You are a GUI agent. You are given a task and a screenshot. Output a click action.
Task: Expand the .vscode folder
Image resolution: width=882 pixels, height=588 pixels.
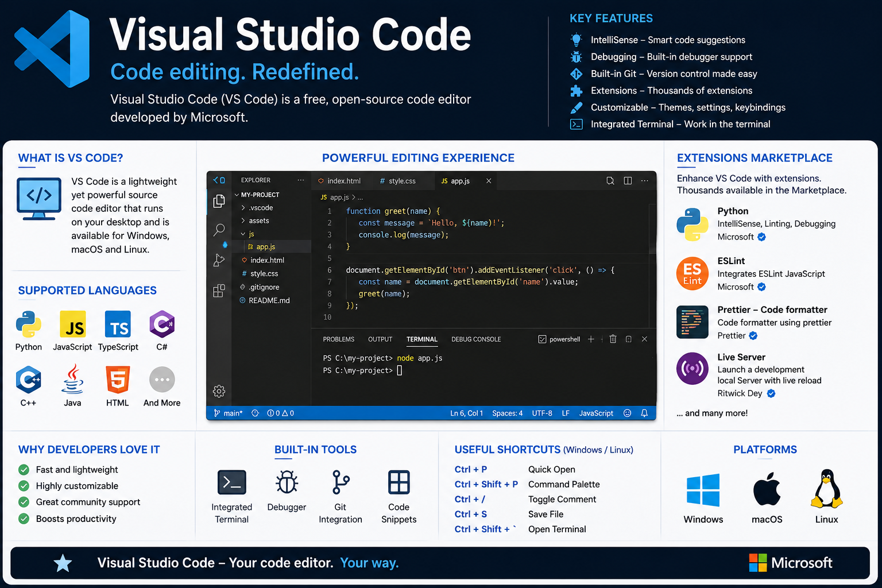[257, 208]
